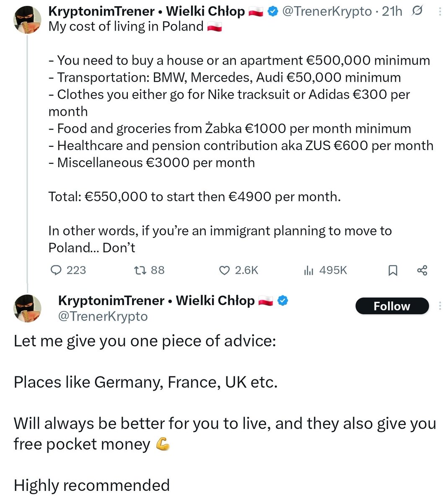Click the author display name in top tweet
The height and width of the screenshot is (503, 448).
click(x=147, y=11)
